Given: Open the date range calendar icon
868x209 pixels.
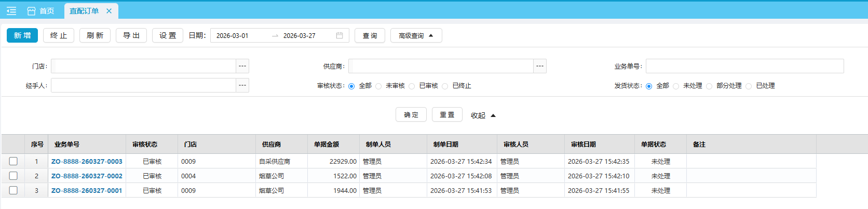Looking at the screenshot, I should (340, 35).
